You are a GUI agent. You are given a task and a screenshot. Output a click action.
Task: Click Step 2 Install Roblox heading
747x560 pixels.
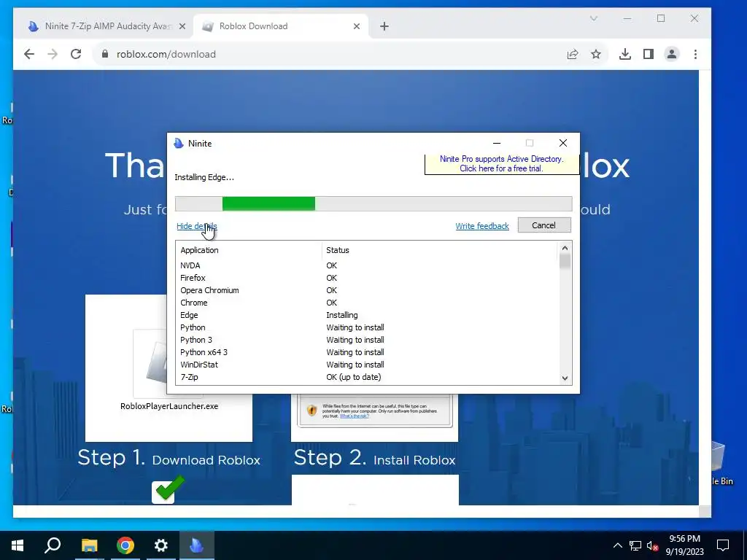(374, 458)
